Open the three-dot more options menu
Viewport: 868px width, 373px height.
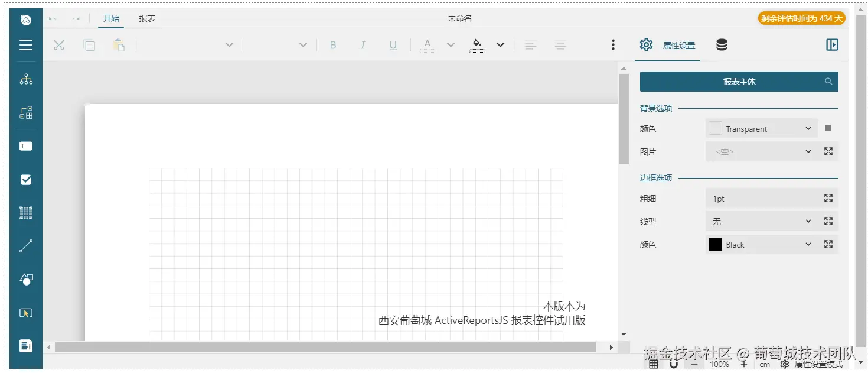click(x=613, y=45)
